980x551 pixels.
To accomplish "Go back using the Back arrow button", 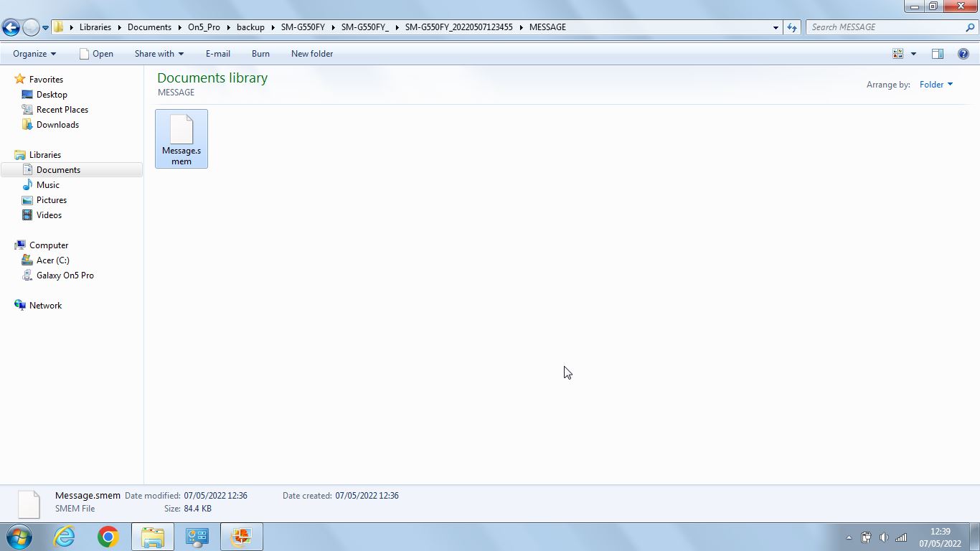I will (x=11, y=27).
